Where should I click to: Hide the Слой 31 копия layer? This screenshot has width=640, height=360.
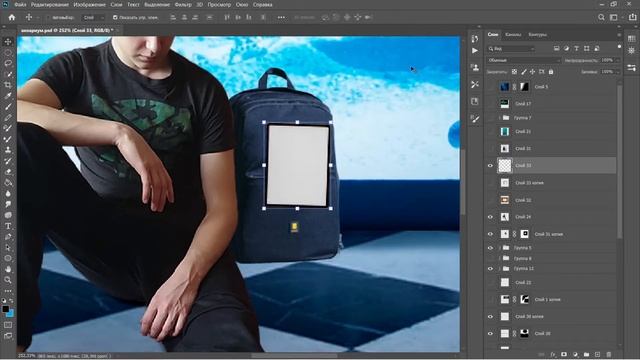490,234
